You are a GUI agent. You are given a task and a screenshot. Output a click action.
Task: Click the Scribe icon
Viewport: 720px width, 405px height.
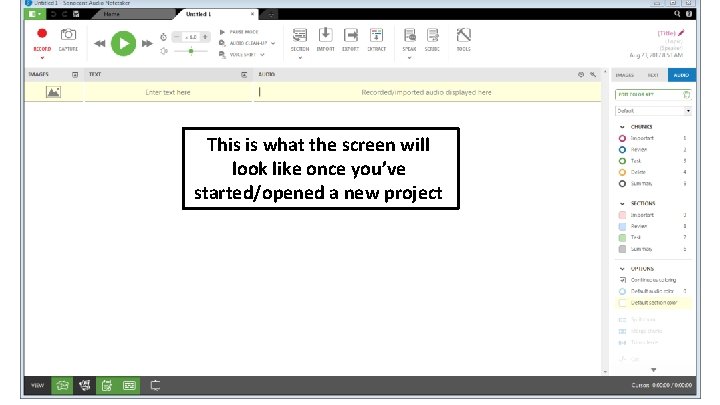(x=432, y=35)
